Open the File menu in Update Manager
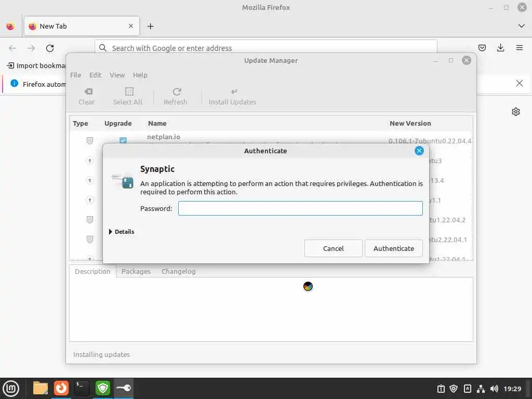 [x=76, y=75]
